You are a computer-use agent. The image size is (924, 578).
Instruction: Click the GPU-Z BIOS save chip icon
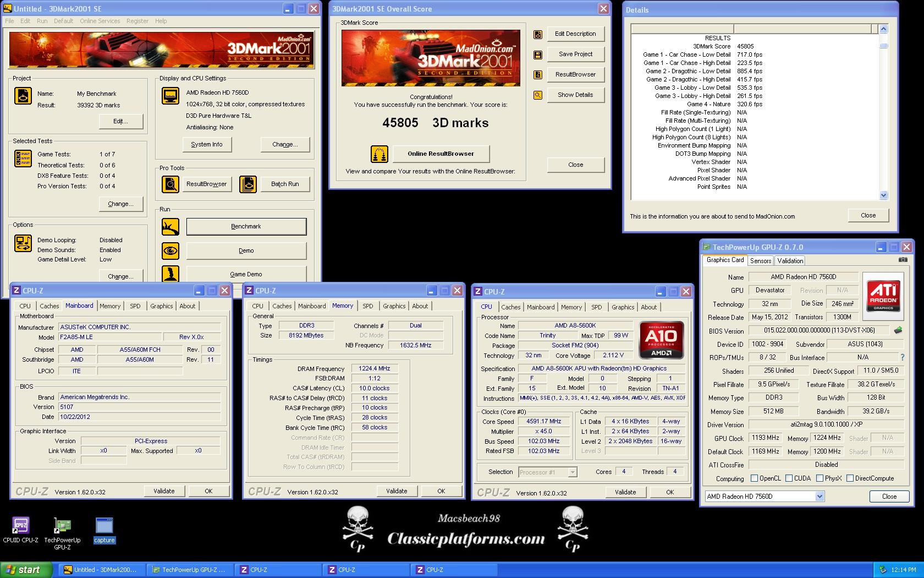898,330
